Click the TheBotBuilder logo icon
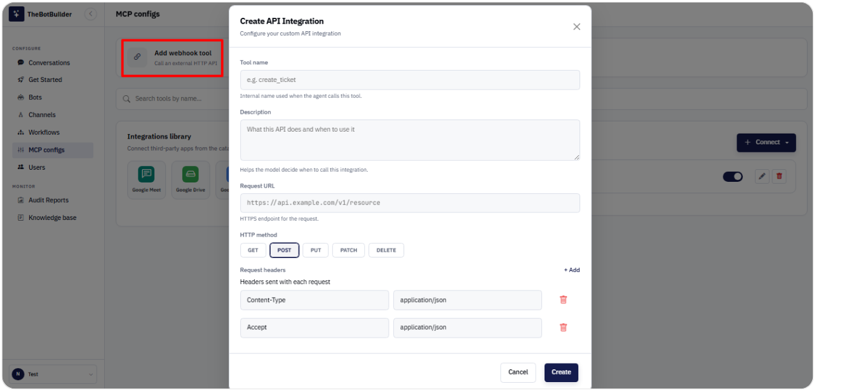 pyautogui.click(x=17, y=14)
